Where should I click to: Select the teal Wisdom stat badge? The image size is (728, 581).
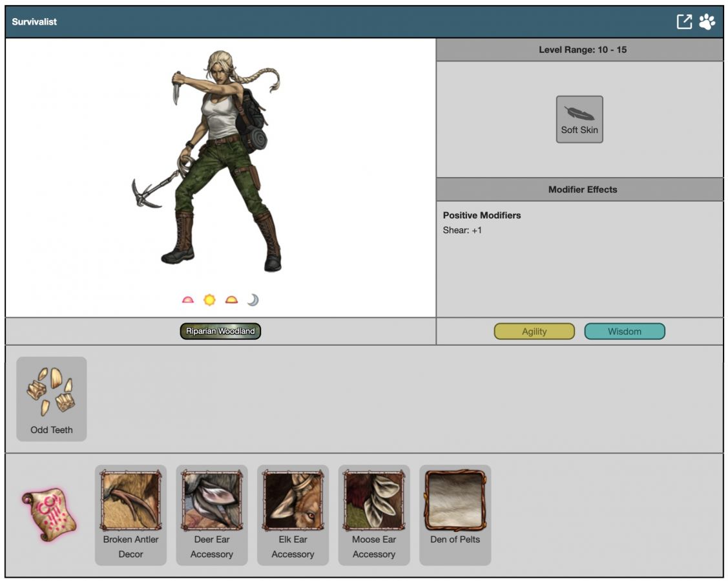click(624, 332)
